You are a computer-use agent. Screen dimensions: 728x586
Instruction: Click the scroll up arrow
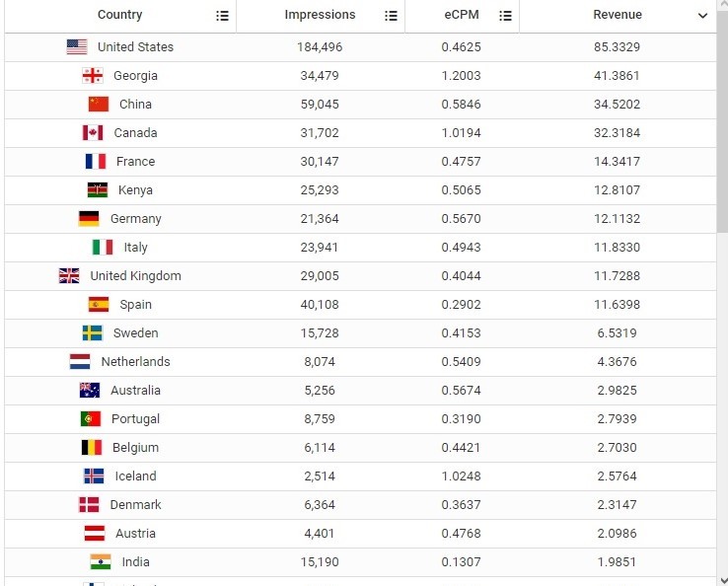(x=723, y=4)
